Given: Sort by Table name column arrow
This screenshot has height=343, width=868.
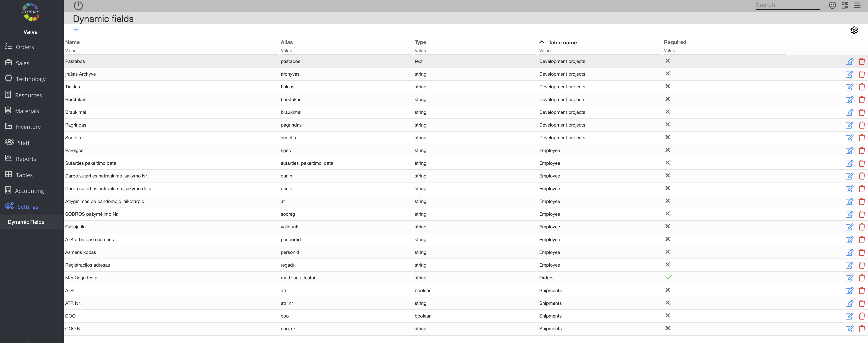Looking at the screenshot, I should 541,42.
